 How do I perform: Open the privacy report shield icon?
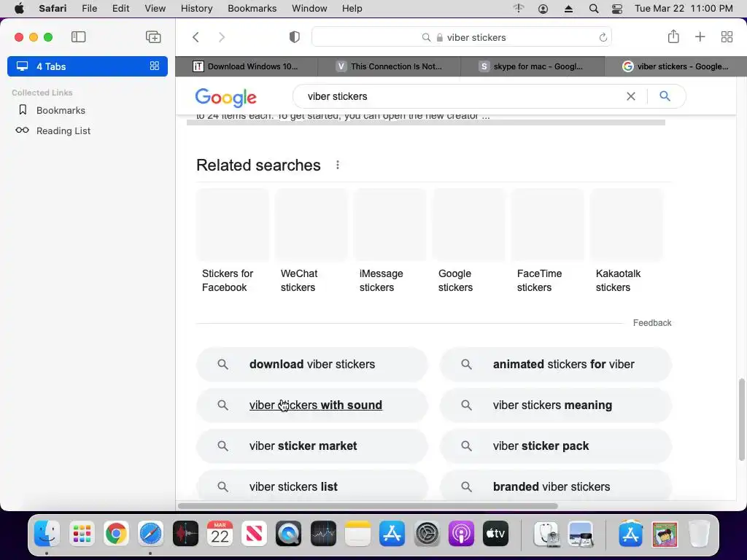pyautogui.click(x=295, y=37)
